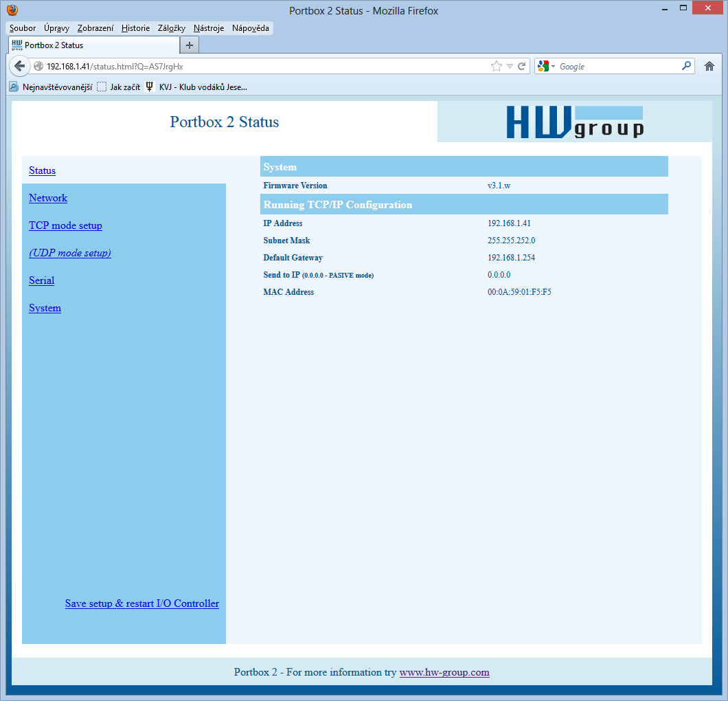Click MAC address value 00:0A:59:01:F5:F5

tap(519, 291)
